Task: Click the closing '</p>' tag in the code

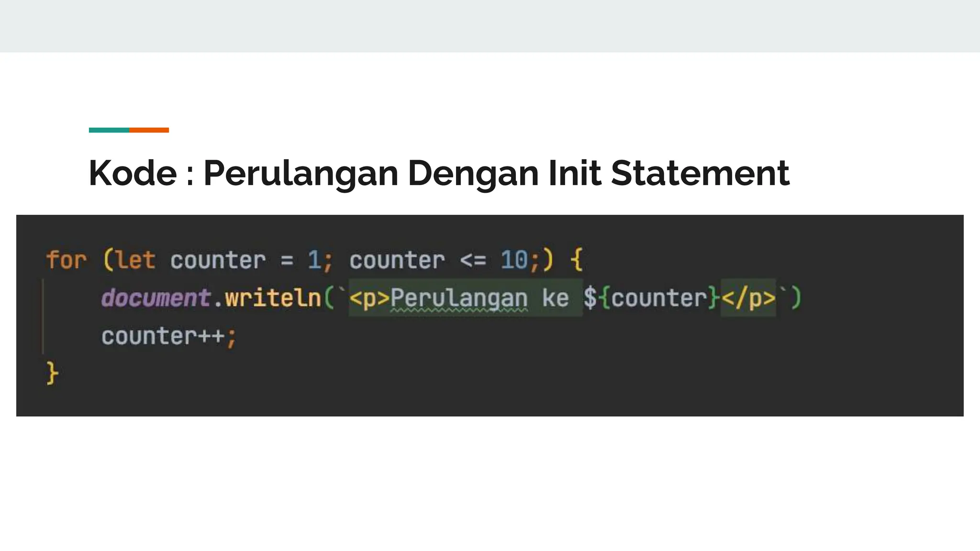Action: [x=748, y=298]
